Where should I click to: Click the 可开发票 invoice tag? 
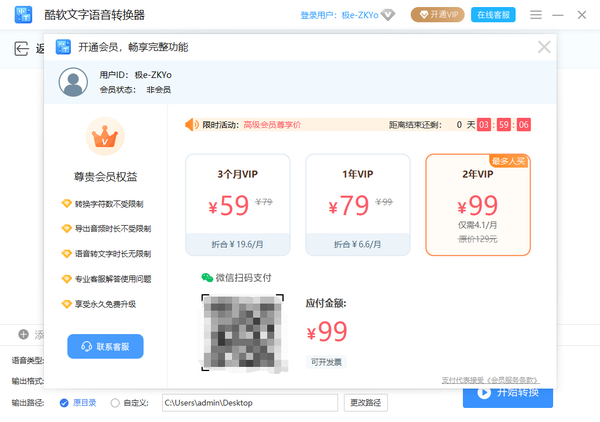[x=326, y=362]
